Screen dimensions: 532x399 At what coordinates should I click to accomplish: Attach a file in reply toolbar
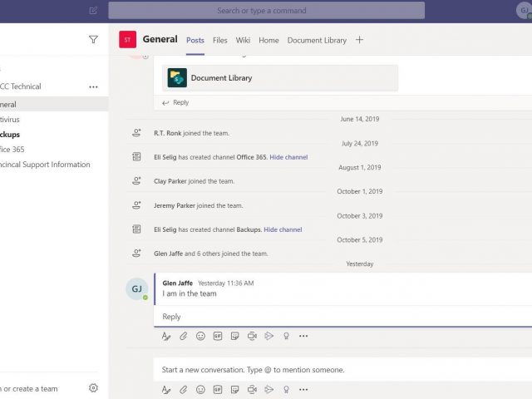(183, 336)
